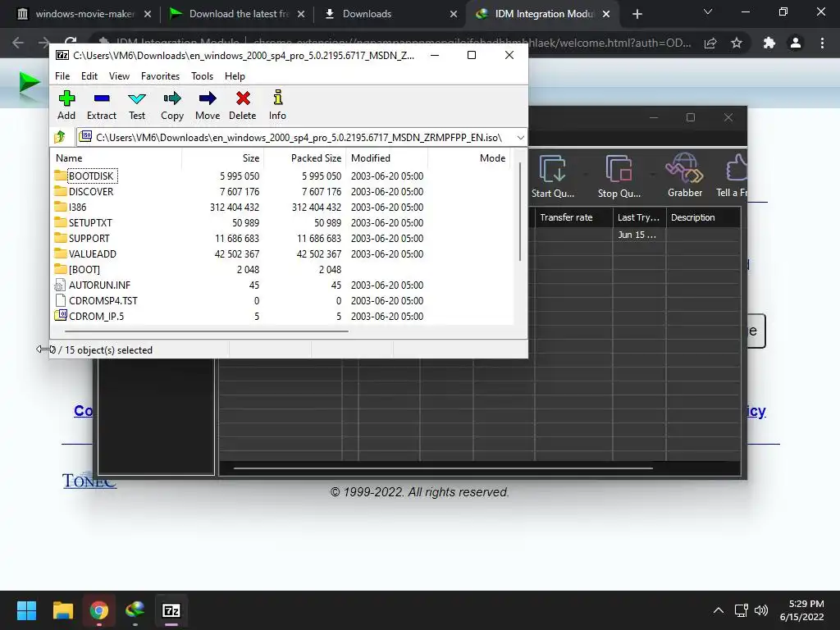Open the Edit menu
Screen dimensions: 840x630
tap(89, 76)
